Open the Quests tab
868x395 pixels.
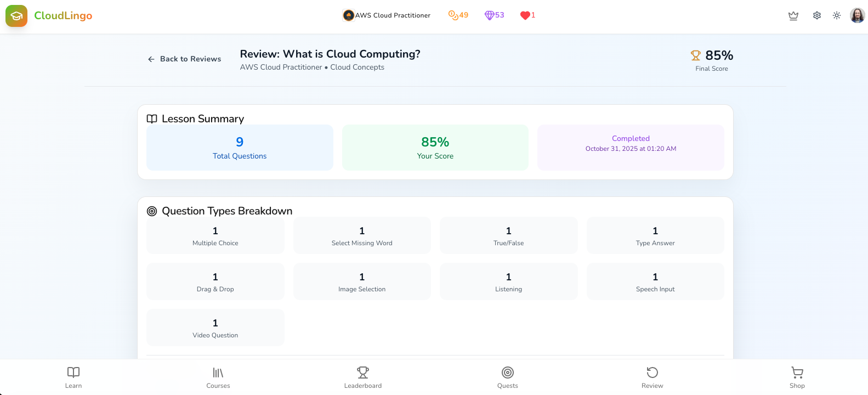[x=508, y=377]
